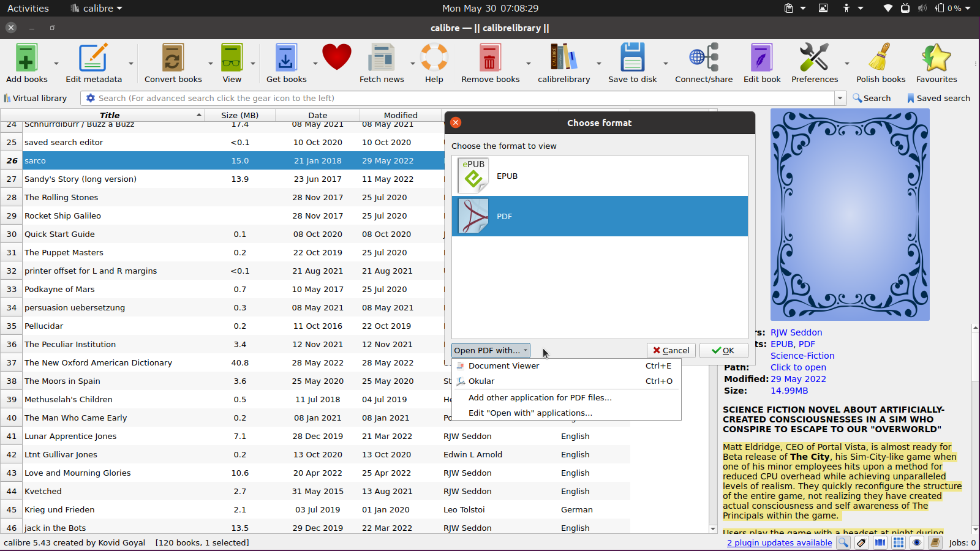The image size is (980, 551).
Task: Open the PDF format link in book details
Action: (x=807, y=344)
